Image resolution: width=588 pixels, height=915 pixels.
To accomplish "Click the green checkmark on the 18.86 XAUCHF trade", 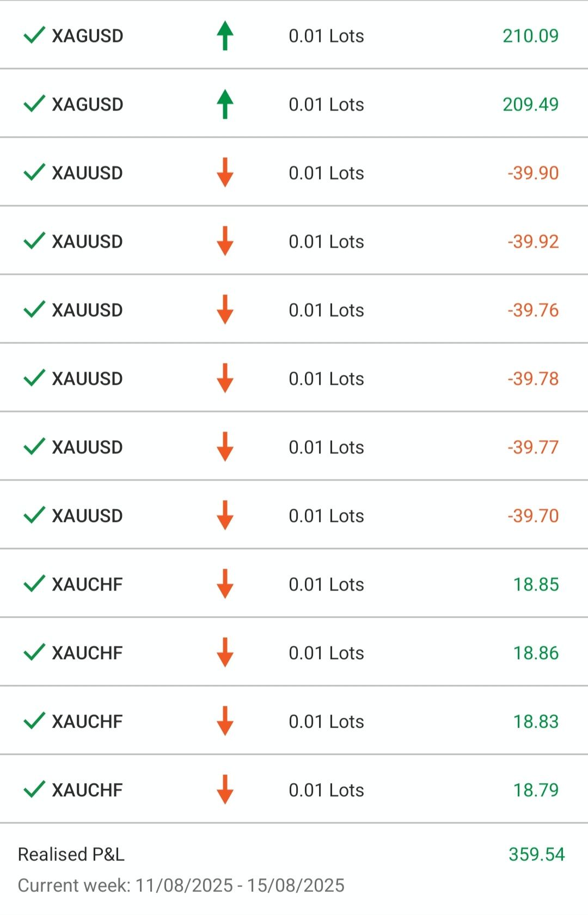I will (x=34, y=653).
